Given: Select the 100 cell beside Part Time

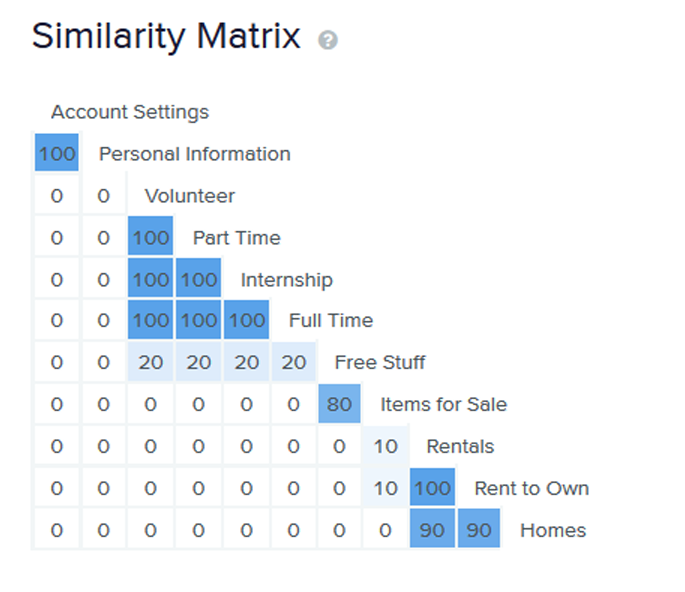Looking at the screenshot, I should pos(150,236).
